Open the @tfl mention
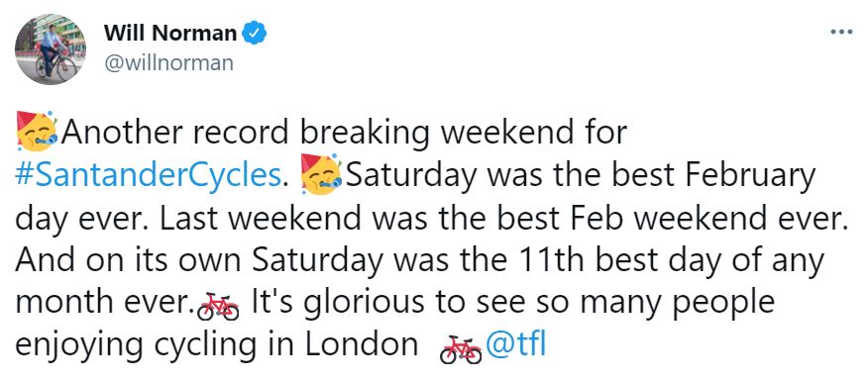This screenshot has width=868, height=381. click(x=515, y=344)
